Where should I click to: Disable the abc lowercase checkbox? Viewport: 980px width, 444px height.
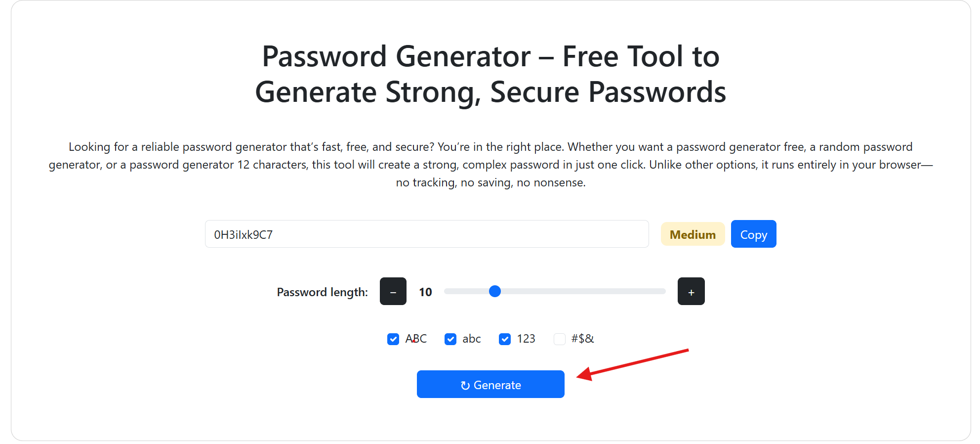[450, 339]
